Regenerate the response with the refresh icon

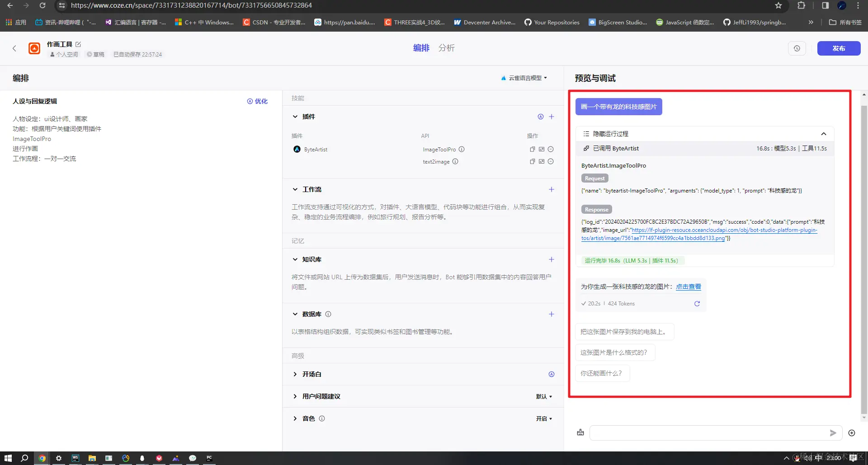[x=697, y=304]
